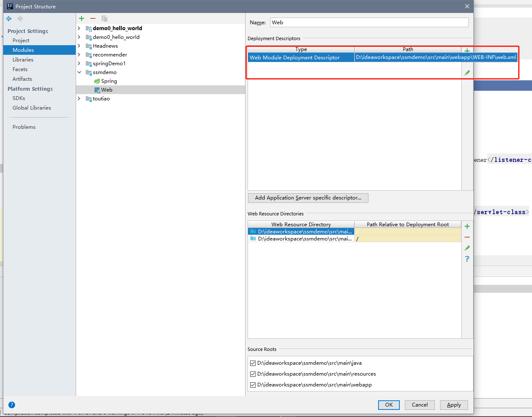
Task: Apply the module changes
Action: click(453, 405)
